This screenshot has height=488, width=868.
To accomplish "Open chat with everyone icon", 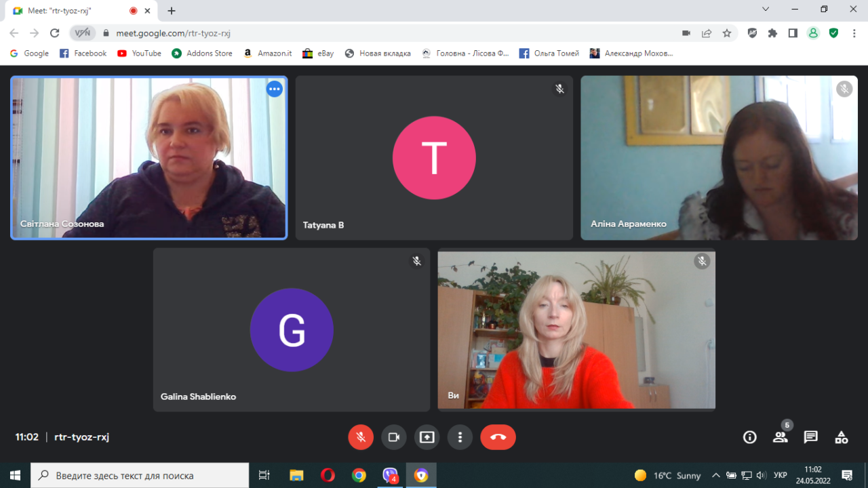I will coord(810,437).
